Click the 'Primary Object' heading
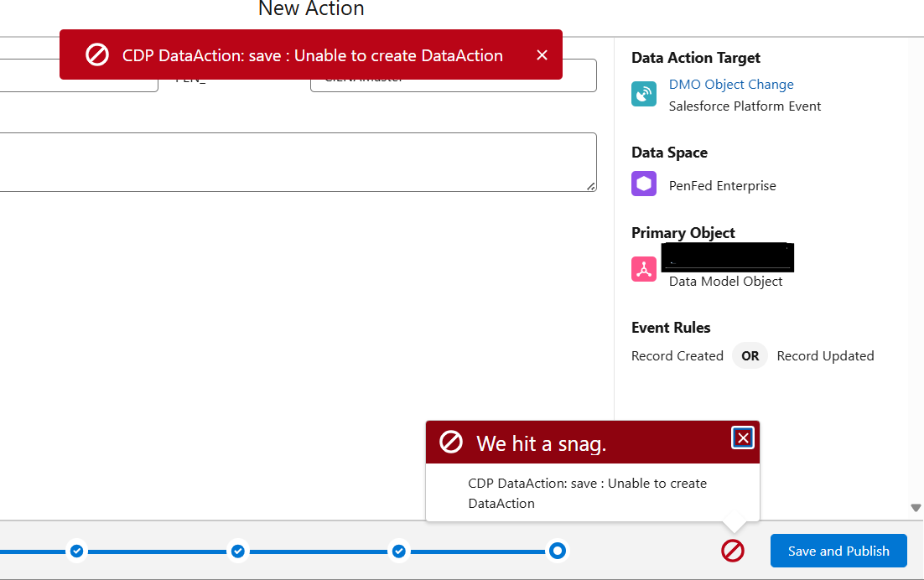 pos(683,233)
